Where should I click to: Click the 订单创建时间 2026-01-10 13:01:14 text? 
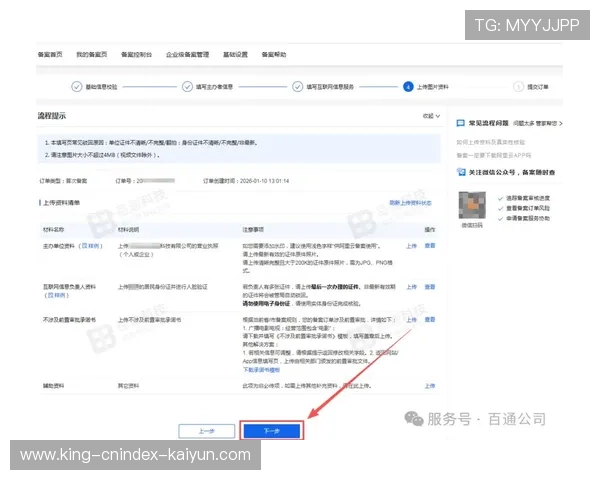(246, 181)
